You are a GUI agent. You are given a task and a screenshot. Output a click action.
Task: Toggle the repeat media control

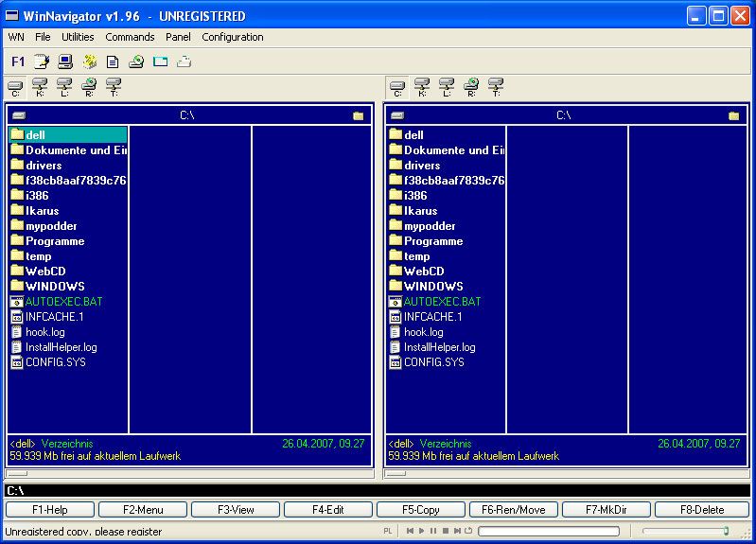point(468,531)
